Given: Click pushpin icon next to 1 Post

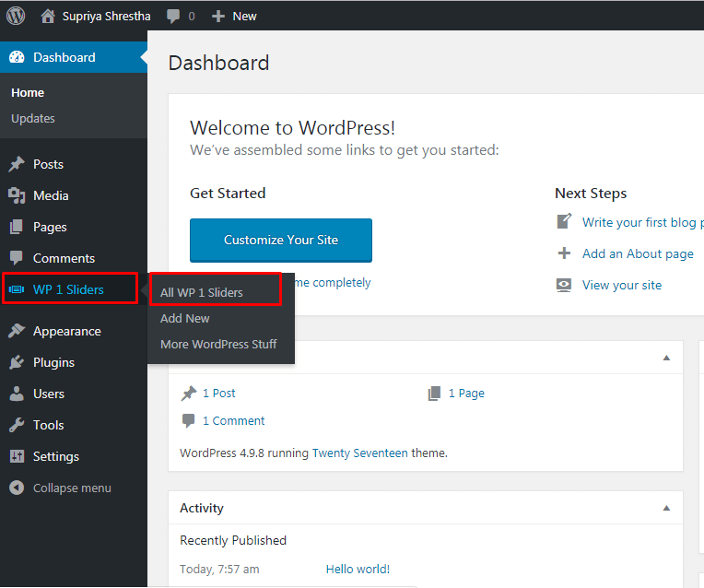Looking at the screenshot, I should 189,394.
